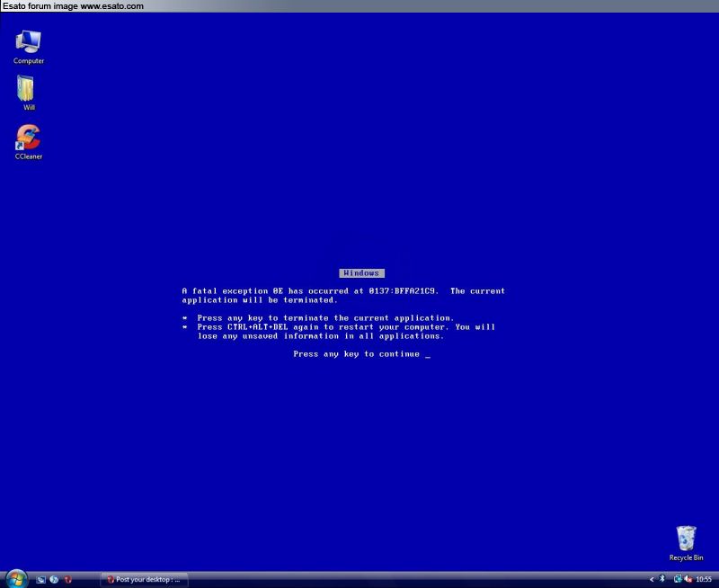Switch to 'Post your desktop' taskbar button
719x588 pixels.
(x=144, y=580)
